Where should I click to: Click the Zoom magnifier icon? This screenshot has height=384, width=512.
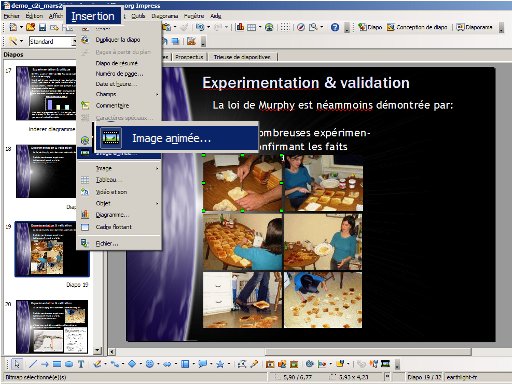pyautogui.click(x=313, y=27)
